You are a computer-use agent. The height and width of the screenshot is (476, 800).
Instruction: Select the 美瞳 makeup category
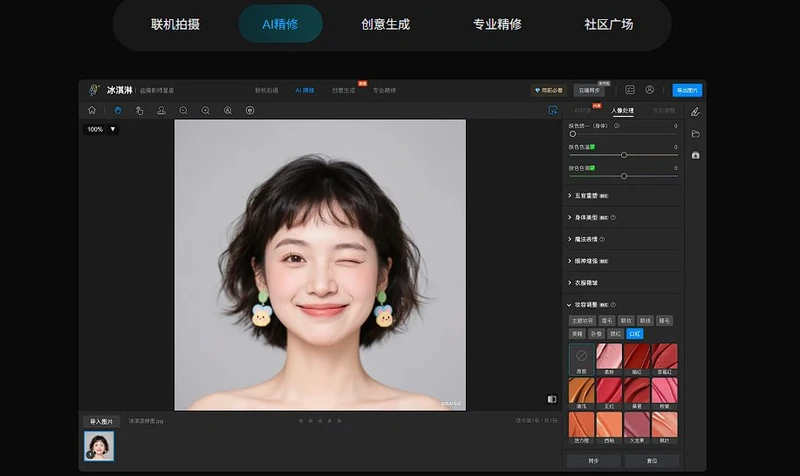point(577,334)
